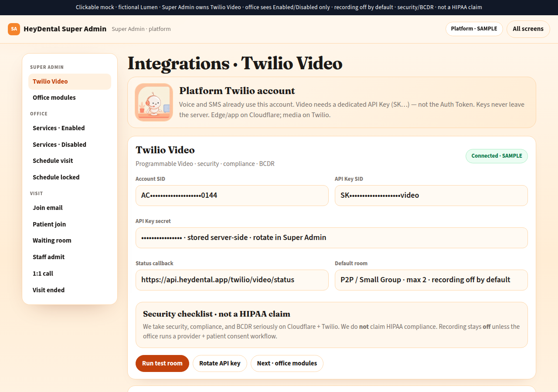Go to Services · Enabled screen
Screen dimensions: 558x392
[70, 128]
